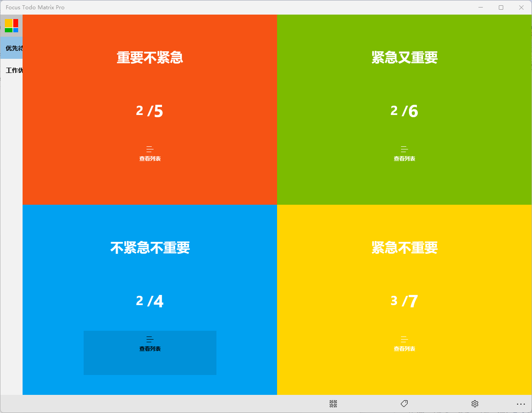
Task: Click the 2/5 progress counter in red quadrant
Action: (150, 111)
